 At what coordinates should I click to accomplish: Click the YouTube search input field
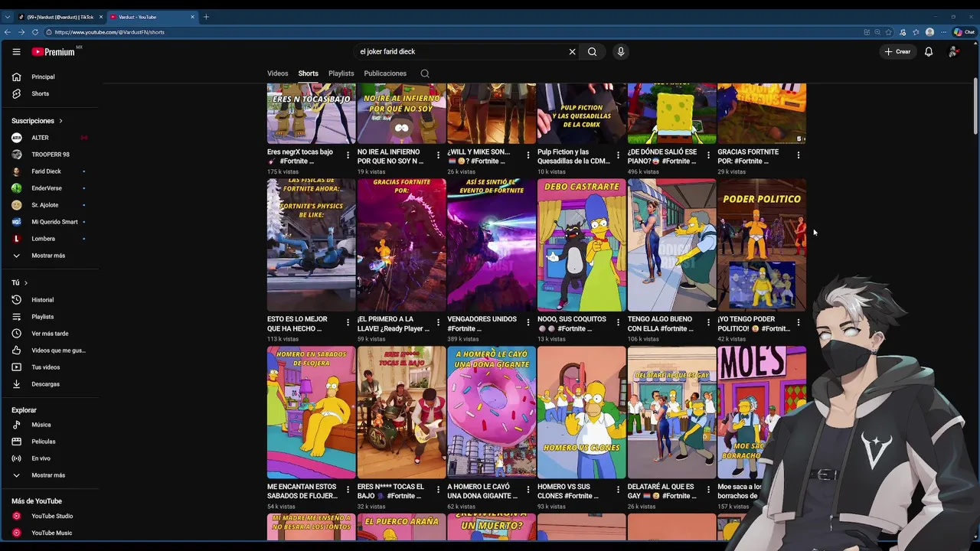(459, 51)
